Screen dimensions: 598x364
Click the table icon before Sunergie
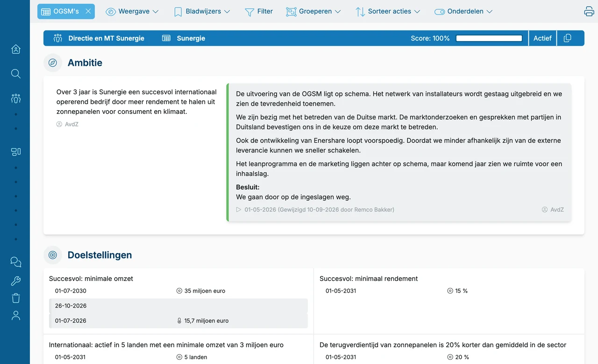[x=166, y=38]
